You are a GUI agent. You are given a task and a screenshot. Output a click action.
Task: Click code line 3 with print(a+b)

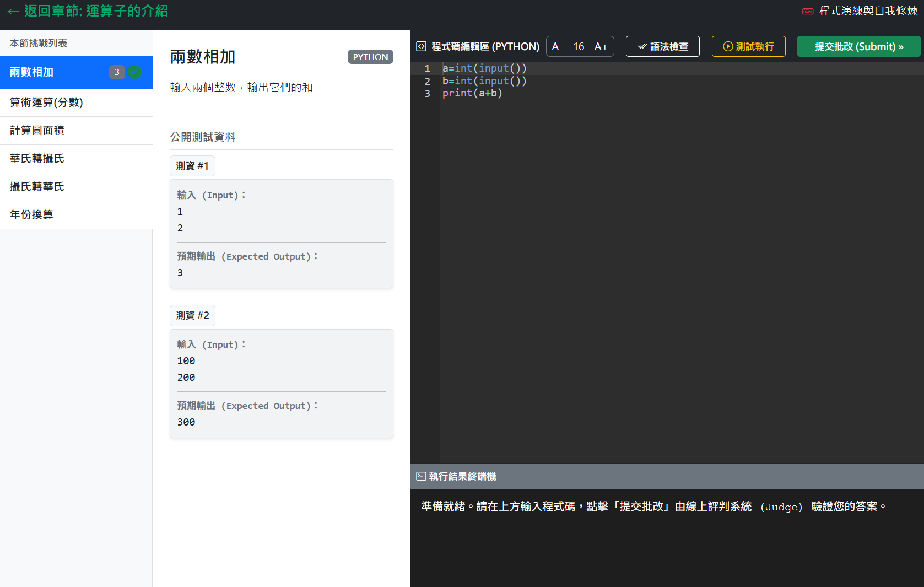(x=472, y=93)
